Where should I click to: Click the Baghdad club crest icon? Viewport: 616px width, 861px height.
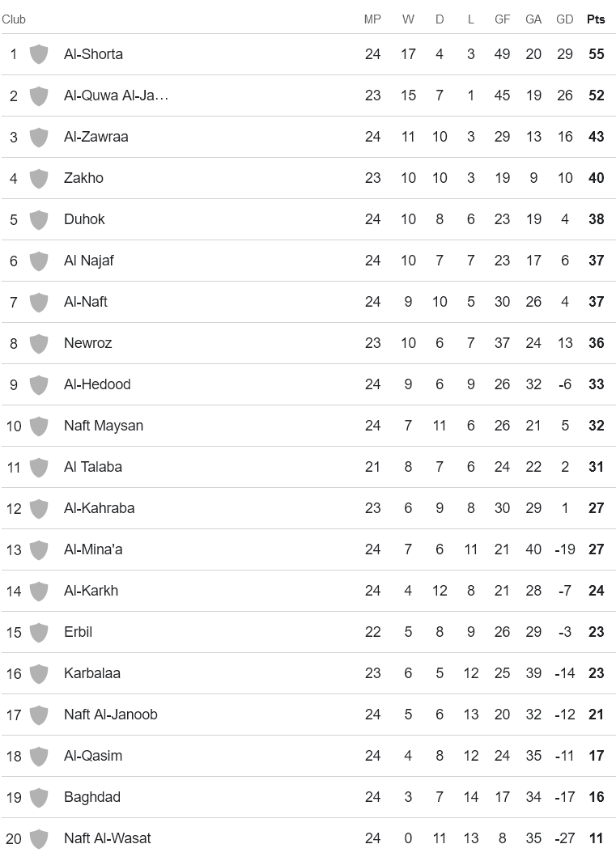pos(39,797)
